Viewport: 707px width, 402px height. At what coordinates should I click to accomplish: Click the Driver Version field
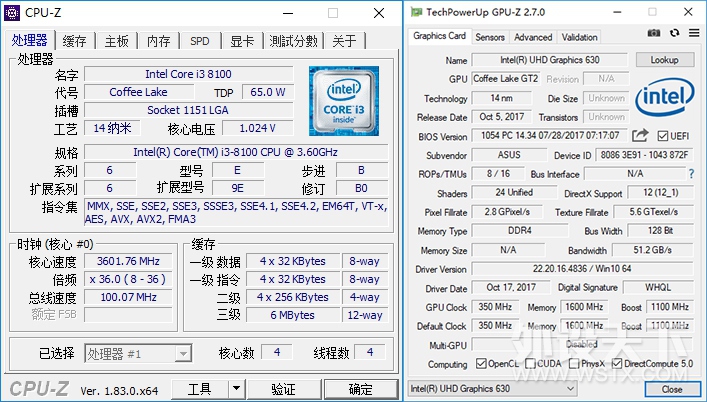pyautogui.click(x=582, y=269)
